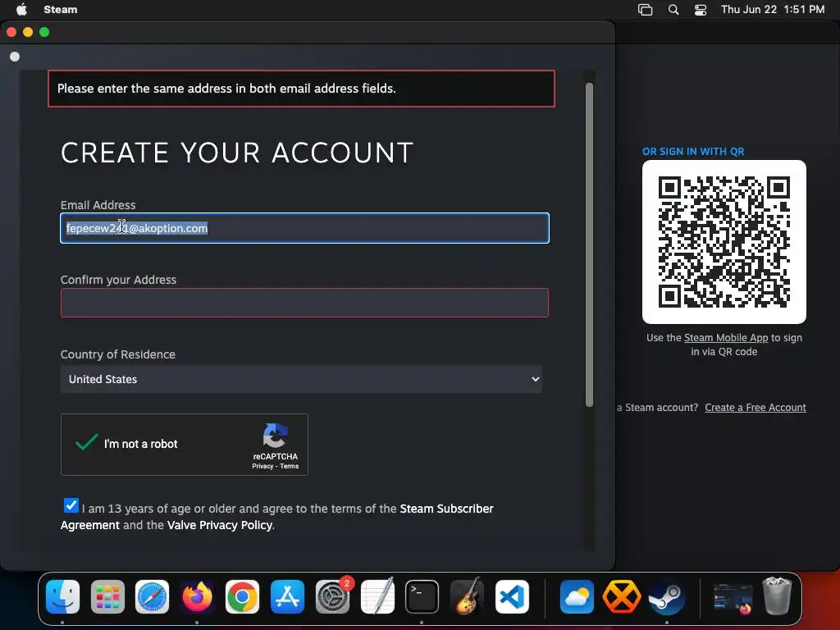The image size is (840, 630).
Task: Open Control Center in the menu bar
Action: (701, 10)
